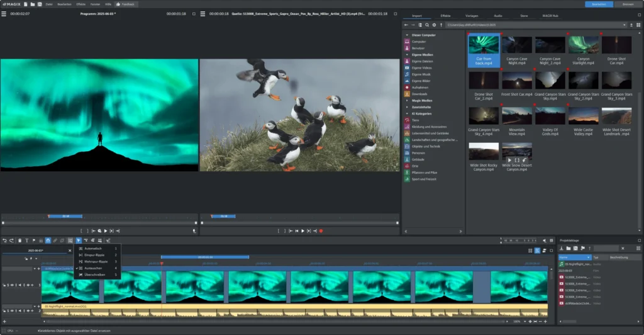Select the Canyon Starlight.mp4 thumbnail
The height and width of the screenshot is (335, 644).
click(583, 45)
